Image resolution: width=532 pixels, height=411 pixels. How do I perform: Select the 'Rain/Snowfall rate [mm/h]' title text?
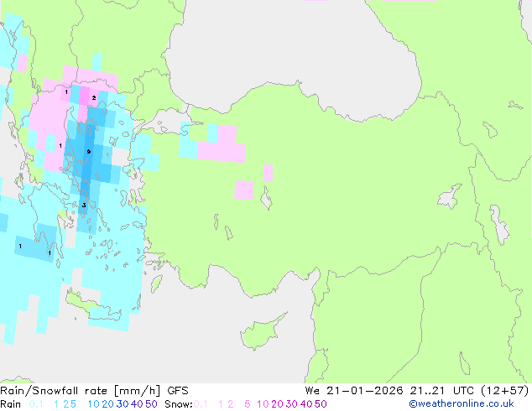pos(80,391)
